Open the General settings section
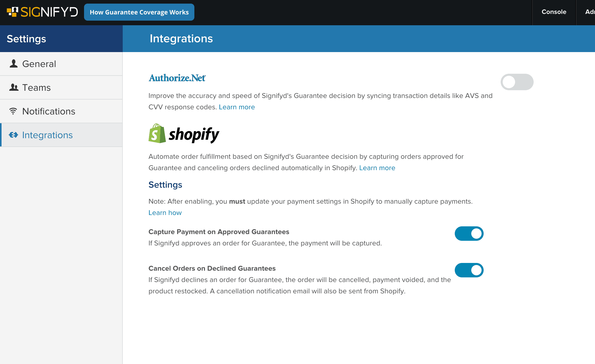This screenshot has width=595, height=364. [x=61, y=64]
